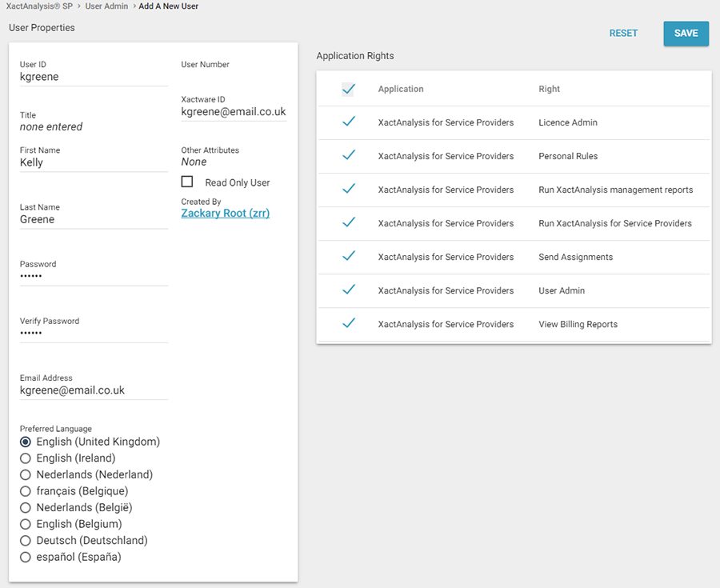Click the Right column header

pyautogui.click(x=549, y=89)
